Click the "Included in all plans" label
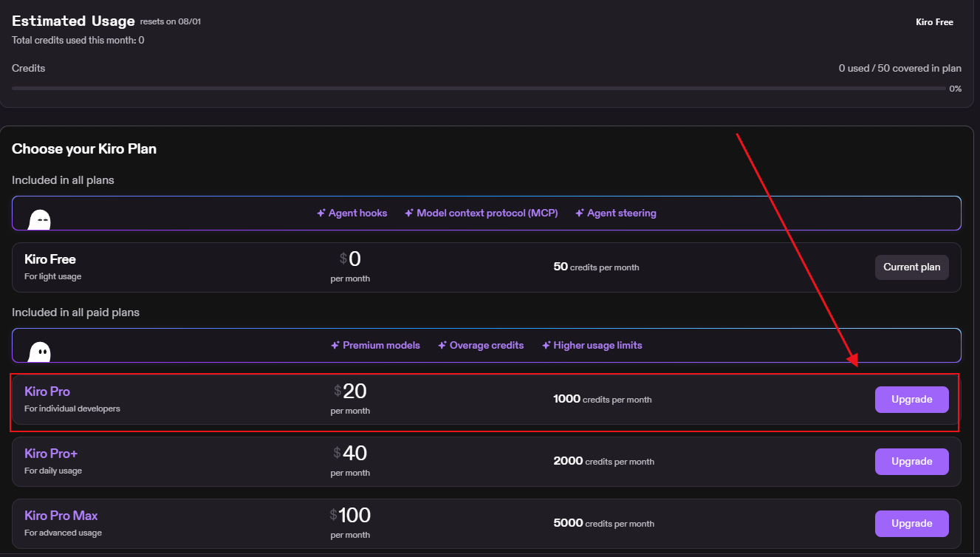980x557 pixels. [63, 180]
